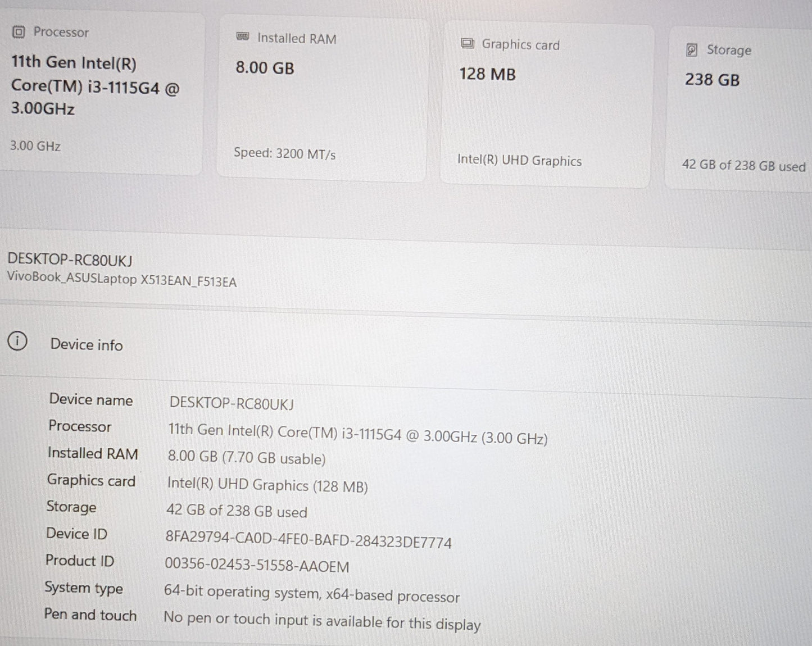Viewport: 812px width, 646px height.
Task: Click the Installed RAM memory icon
Action: pyautogui.click(x=243, y=37)
